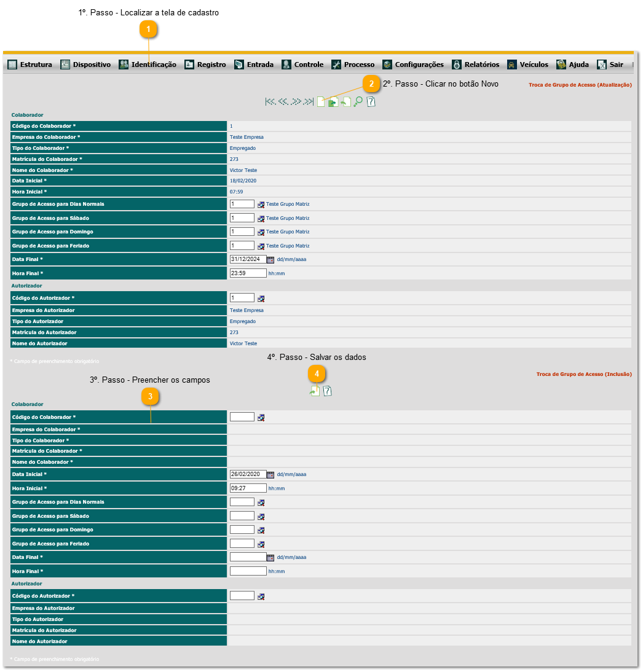Click the Hora Final field showing 23:59

click(248, 273)
